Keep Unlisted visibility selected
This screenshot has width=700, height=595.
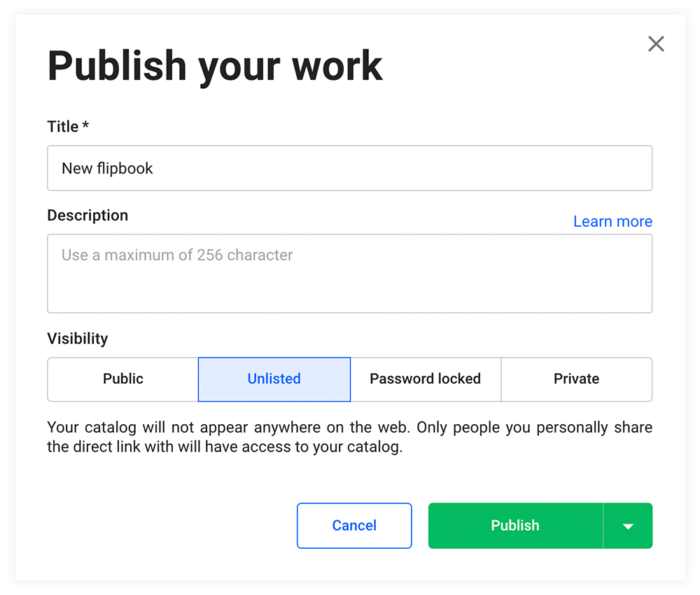[x=274, y=379]
